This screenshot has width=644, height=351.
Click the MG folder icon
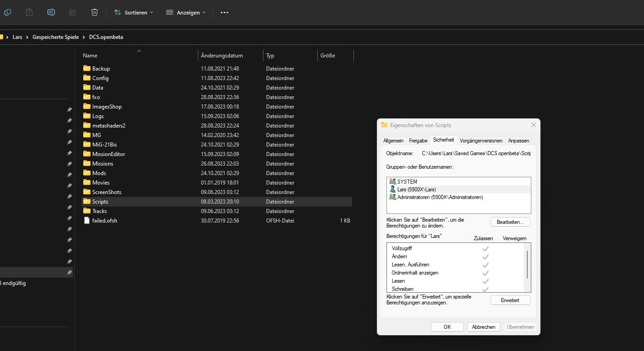(x=87, y=135)
